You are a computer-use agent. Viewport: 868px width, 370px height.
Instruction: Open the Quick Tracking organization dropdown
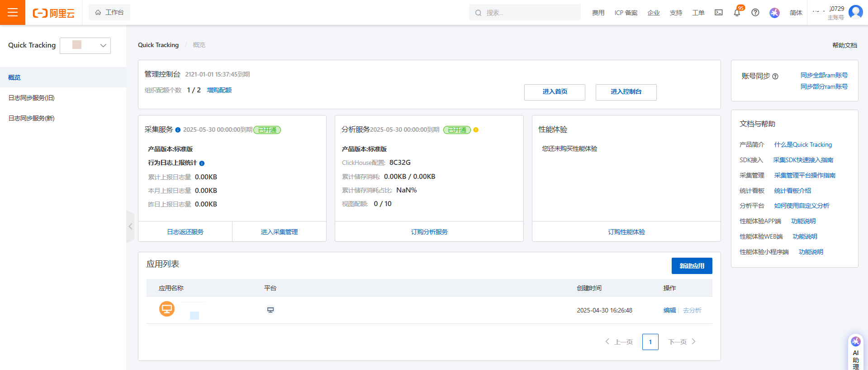point(85,45)
